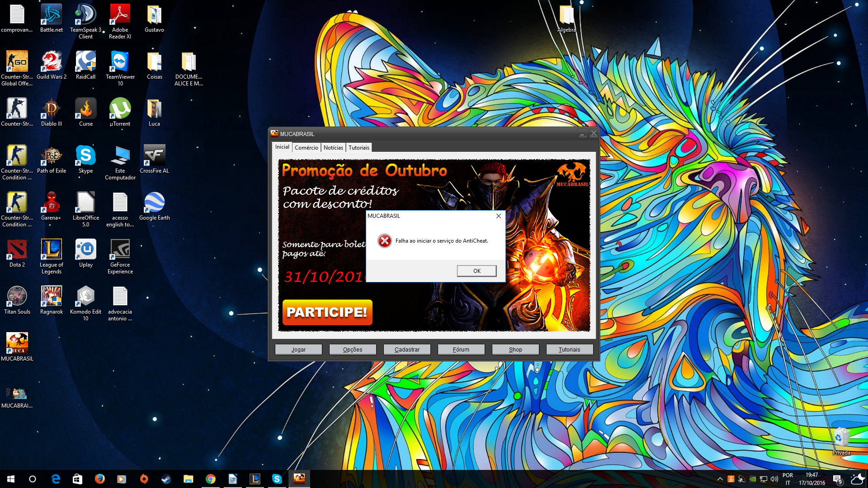
Task: Expand the hidden system tray icons chevron
Action: pyautogui.click(x=720, y=479)
